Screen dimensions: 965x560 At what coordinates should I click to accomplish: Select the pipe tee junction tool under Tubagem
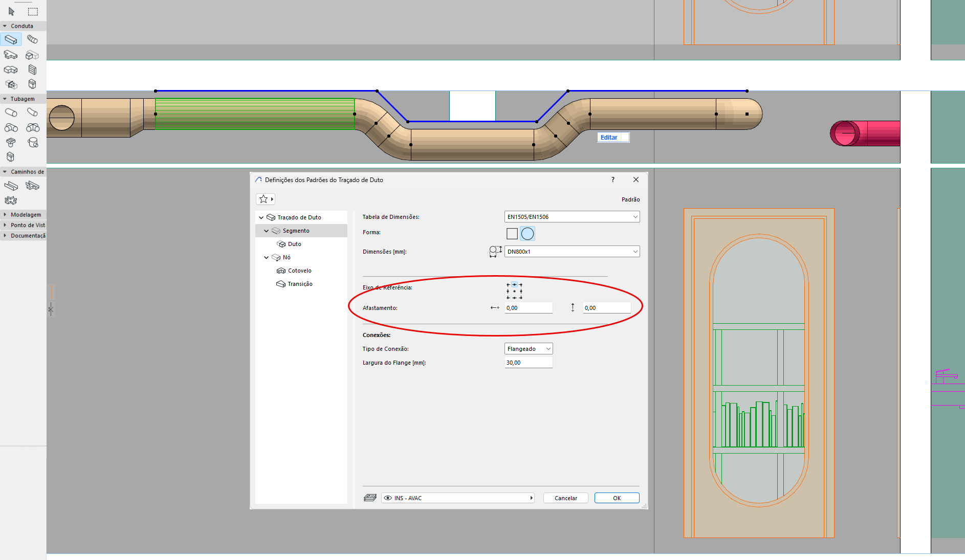[x=33, y=127]
